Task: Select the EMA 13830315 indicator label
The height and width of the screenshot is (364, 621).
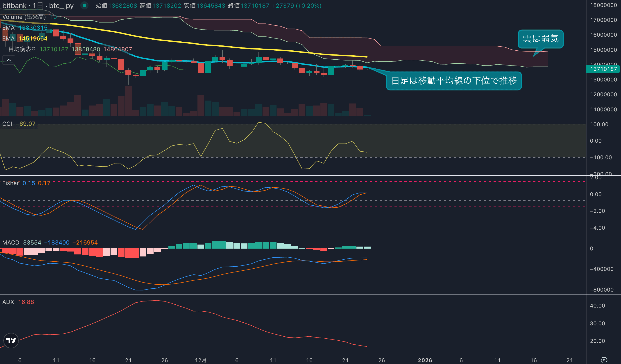Action: [25, 28]
